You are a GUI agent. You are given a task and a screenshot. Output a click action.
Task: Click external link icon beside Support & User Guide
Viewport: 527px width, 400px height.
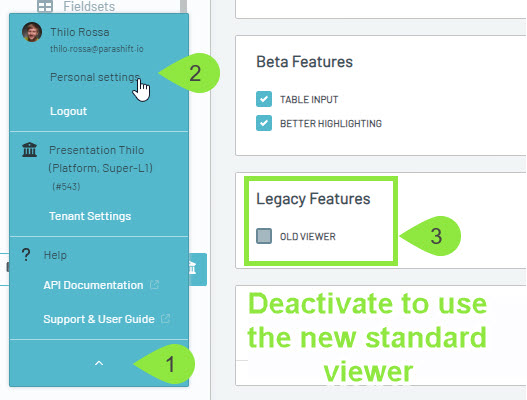tap(165, 319)
